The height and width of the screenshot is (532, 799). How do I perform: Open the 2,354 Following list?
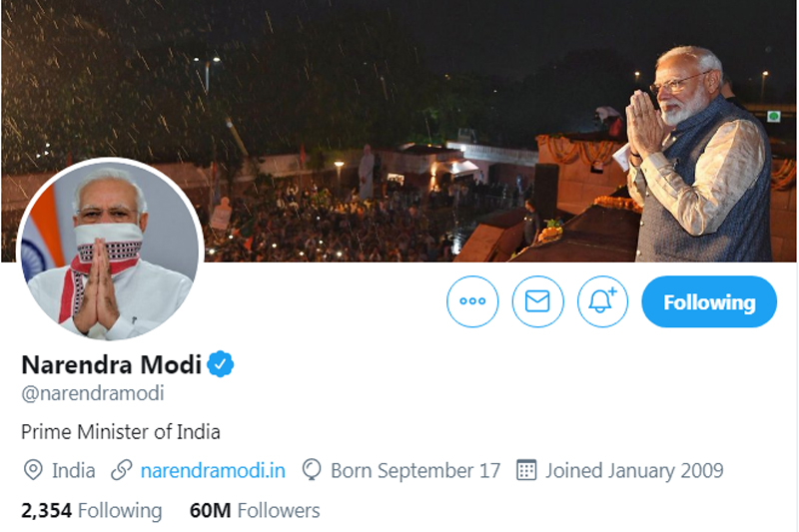coord(91,510)
